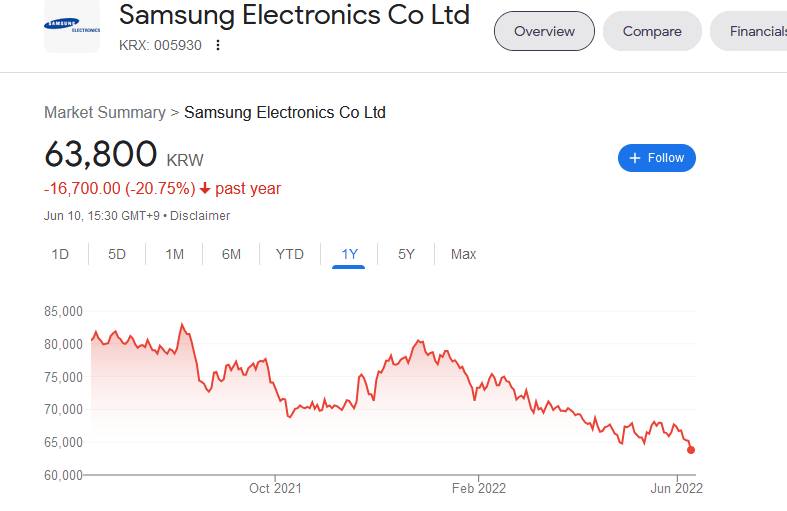Click the Samsung Electronics logo thumbnail
Viewport: 787px width, 511px height.
(x=72, y=27)
